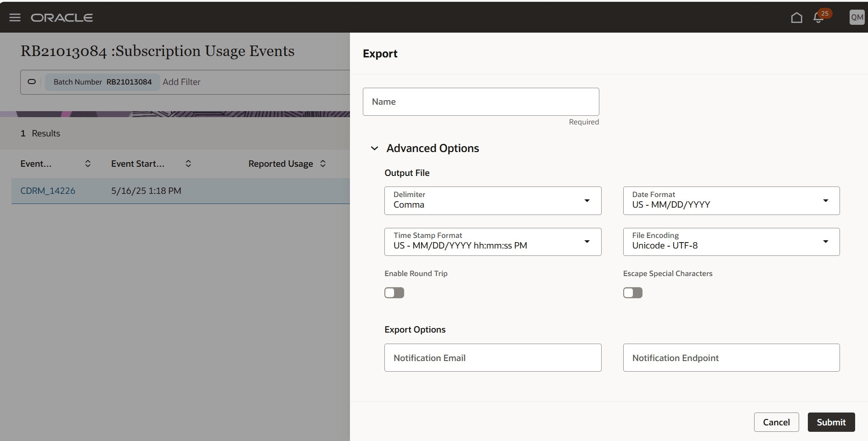Open the navigation hamburger menu

[x=15, y=17]
